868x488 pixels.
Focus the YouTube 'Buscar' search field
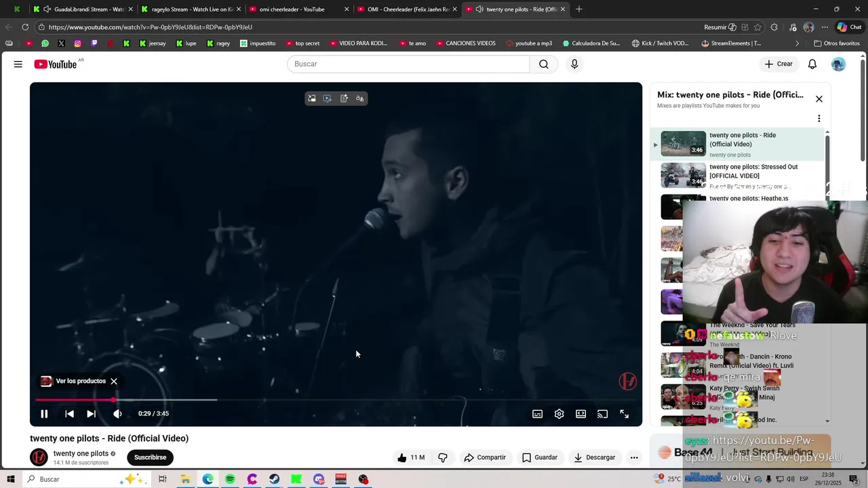(x=408, y=64)
